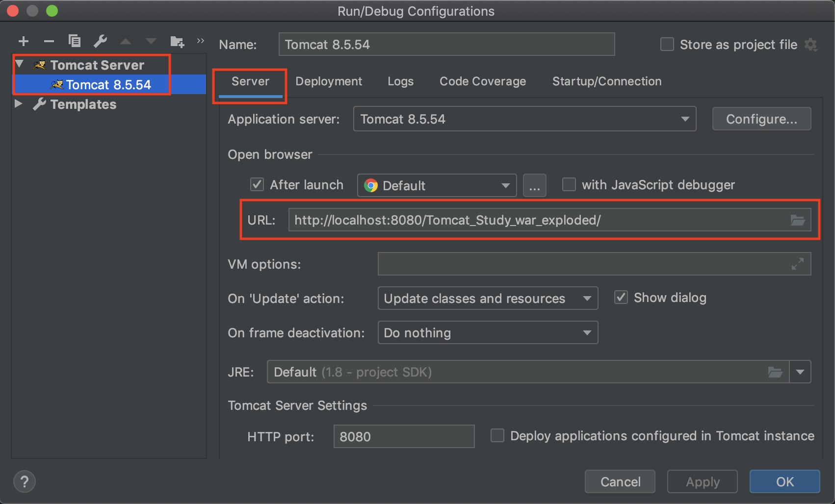Click the Name input field
Screen dimensions: 835x504
446,45
